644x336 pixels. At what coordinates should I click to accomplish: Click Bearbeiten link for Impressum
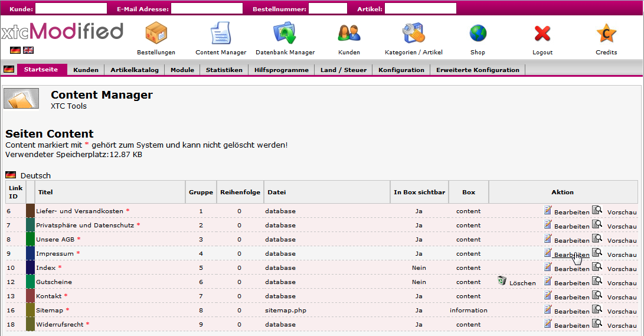coord(572,255)
